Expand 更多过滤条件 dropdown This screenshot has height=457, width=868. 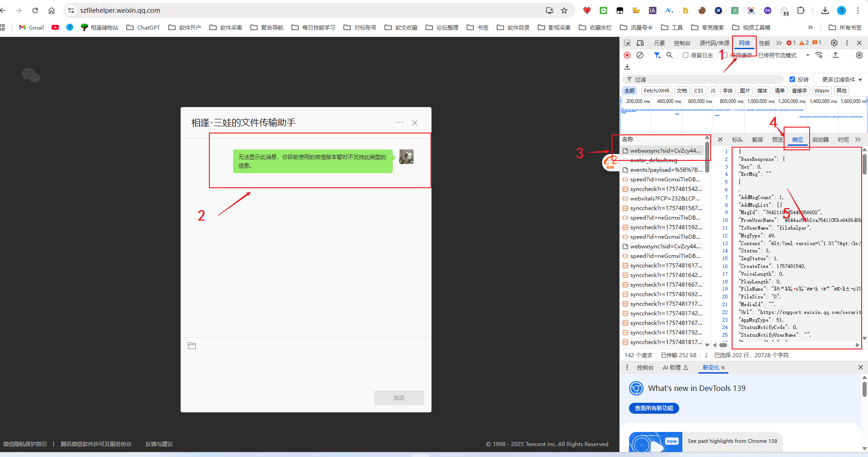coord(842,79)
